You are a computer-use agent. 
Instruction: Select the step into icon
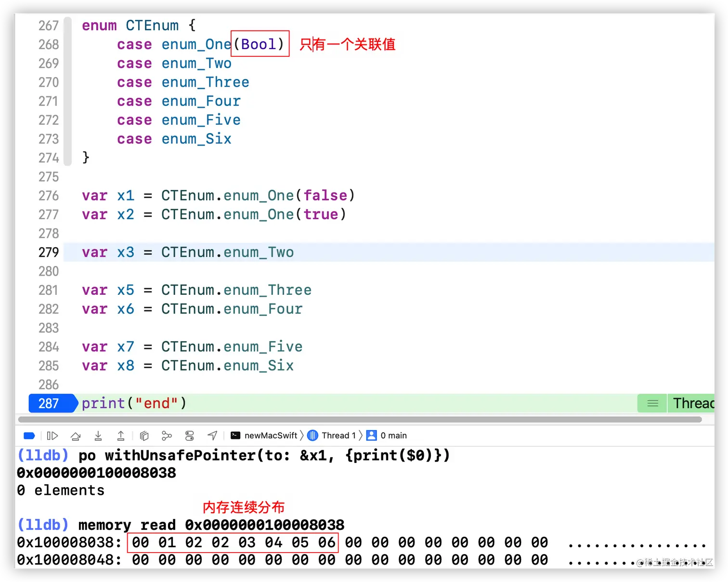point(98,435)
